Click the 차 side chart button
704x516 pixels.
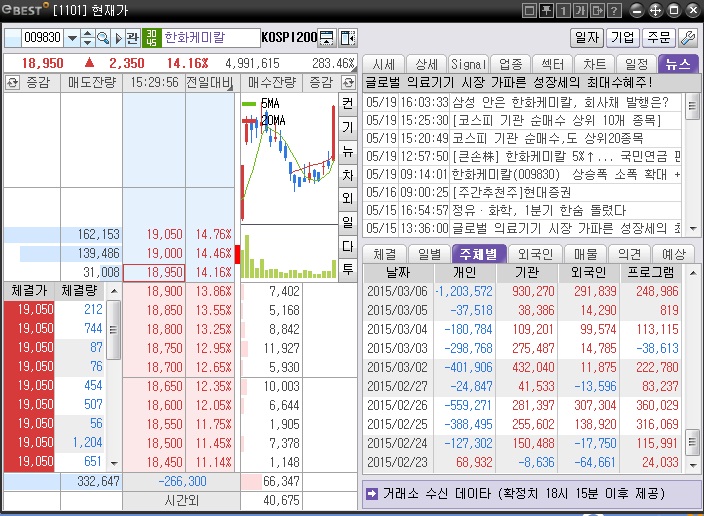(x=348, y=175)
